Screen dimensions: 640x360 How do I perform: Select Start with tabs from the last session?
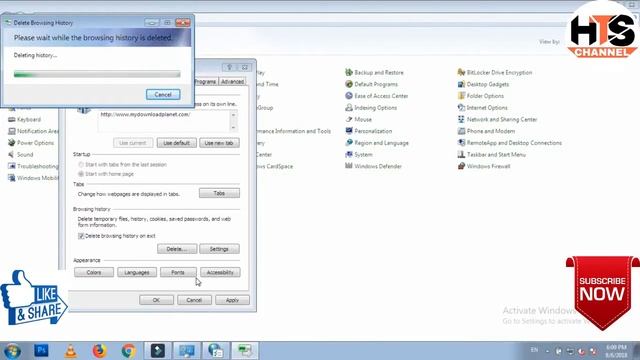[x=81, y=164]
